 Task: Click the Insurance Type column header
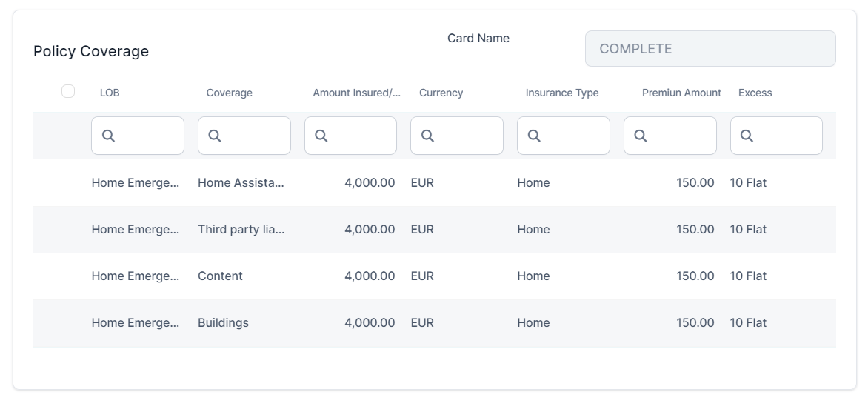pyautogui.click(x=561, y=93)
